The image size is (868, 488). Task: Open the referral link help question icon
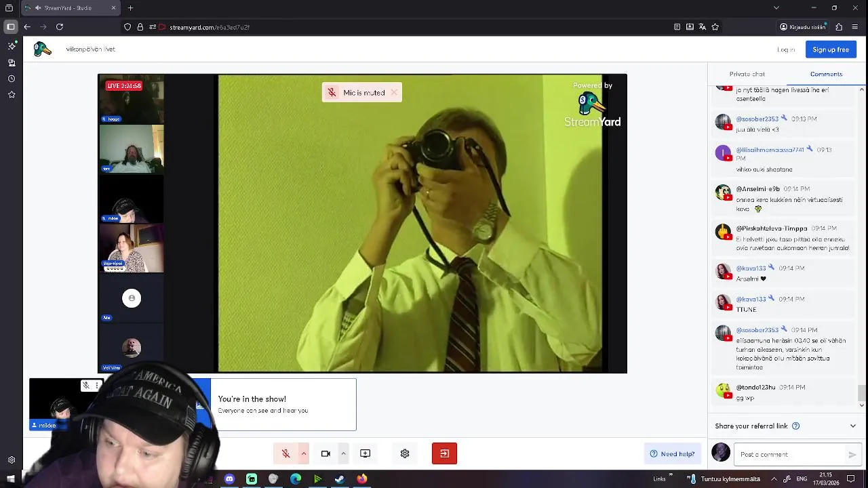[796, 426]
